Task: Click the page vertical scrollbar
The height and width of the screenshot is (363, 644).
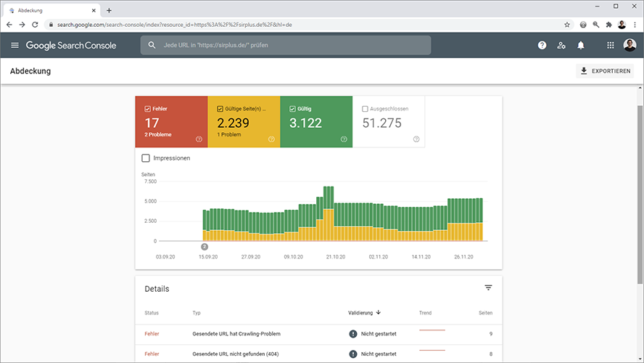Action: (640, 194)
